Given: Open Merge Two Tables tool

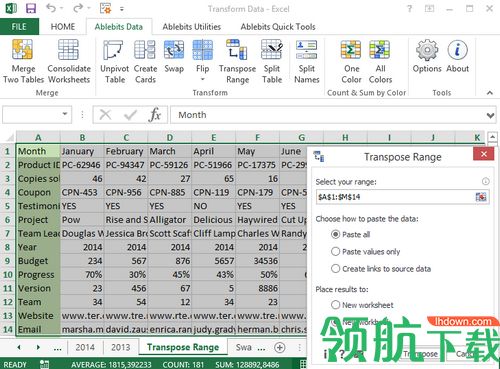Looking at the screenshot, I should point(23,62).
